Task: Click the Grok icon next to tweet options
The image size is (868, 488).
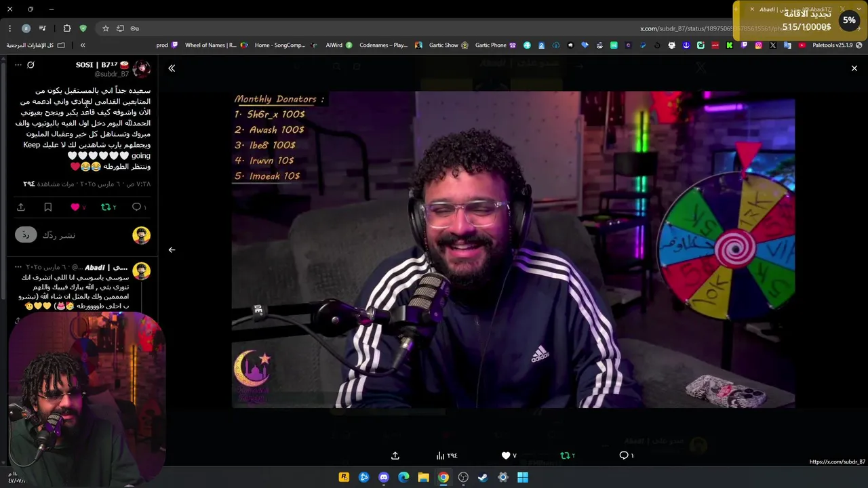Action: [31, 65]
